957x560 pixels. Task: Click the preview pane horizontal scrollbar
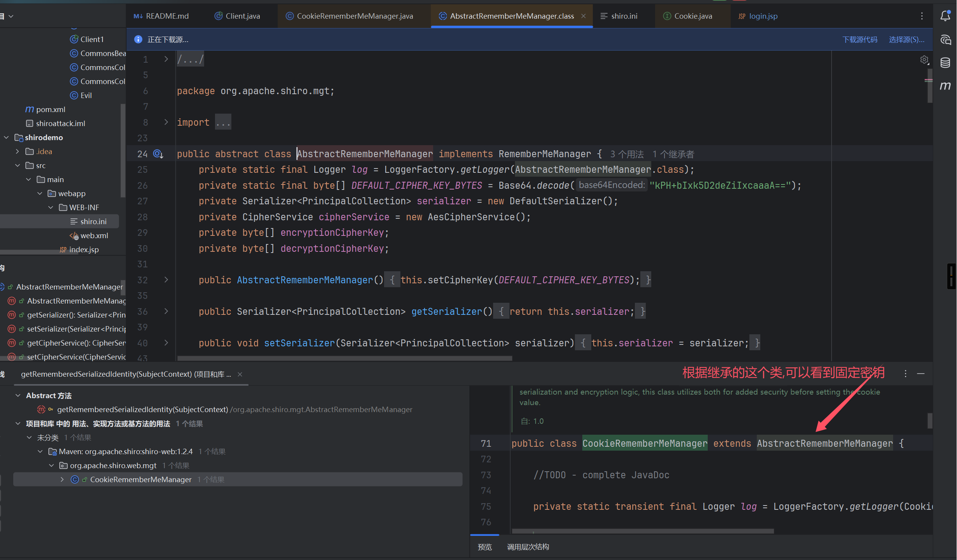643,531
